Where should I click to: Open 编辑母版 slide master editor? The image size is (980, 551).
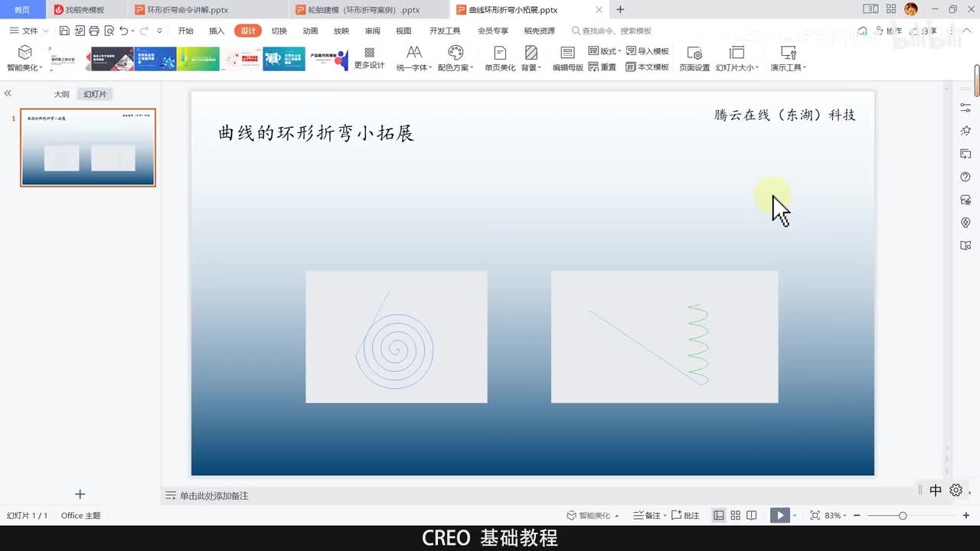click(x=568, y=58)
